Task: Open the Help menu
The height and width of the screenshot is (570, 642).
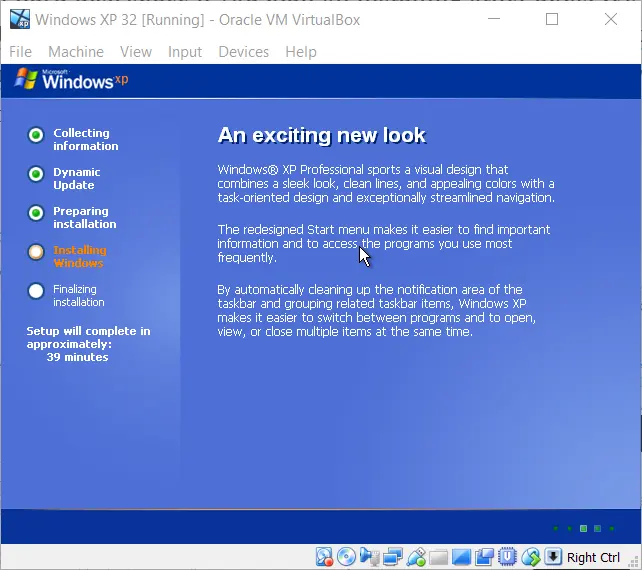Action: 301,52
